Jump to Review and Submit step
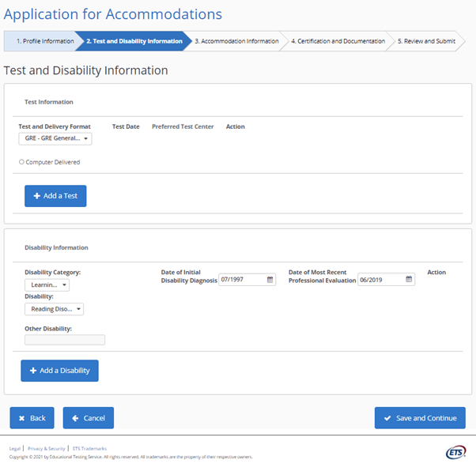 pos(426,41)
